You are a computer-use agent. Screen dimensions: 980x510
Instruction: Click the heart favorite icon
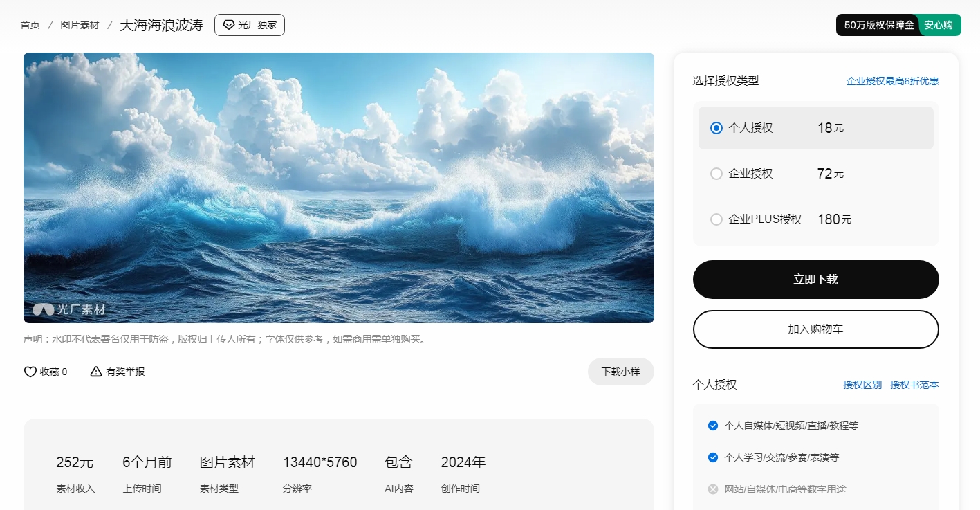[x=30, y=372]
